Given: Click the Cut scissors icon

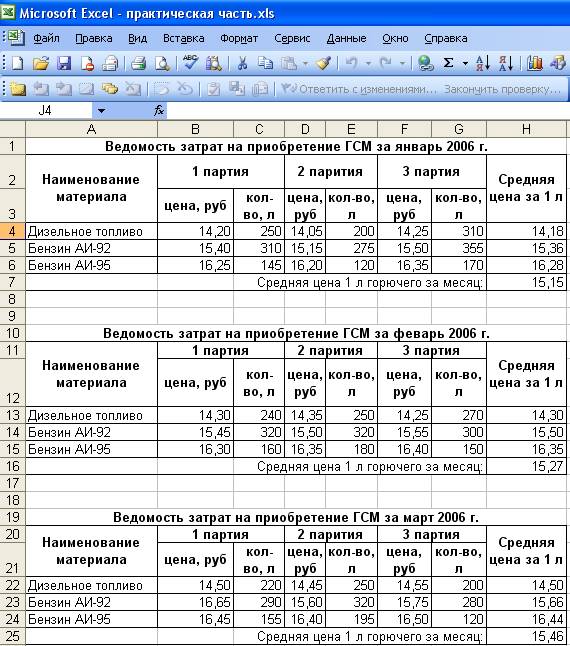Looking at the screenshot, I should click(242, 63).
